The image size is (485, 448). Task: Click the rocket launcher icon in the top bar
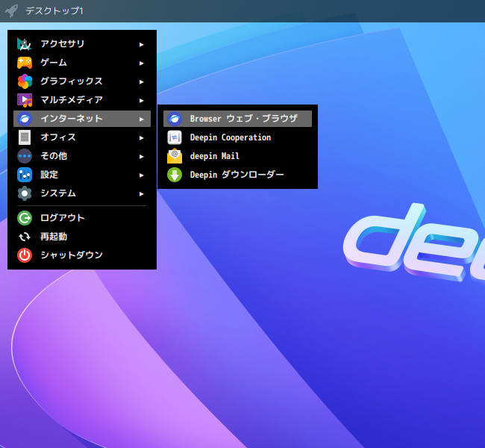[11, 11]
